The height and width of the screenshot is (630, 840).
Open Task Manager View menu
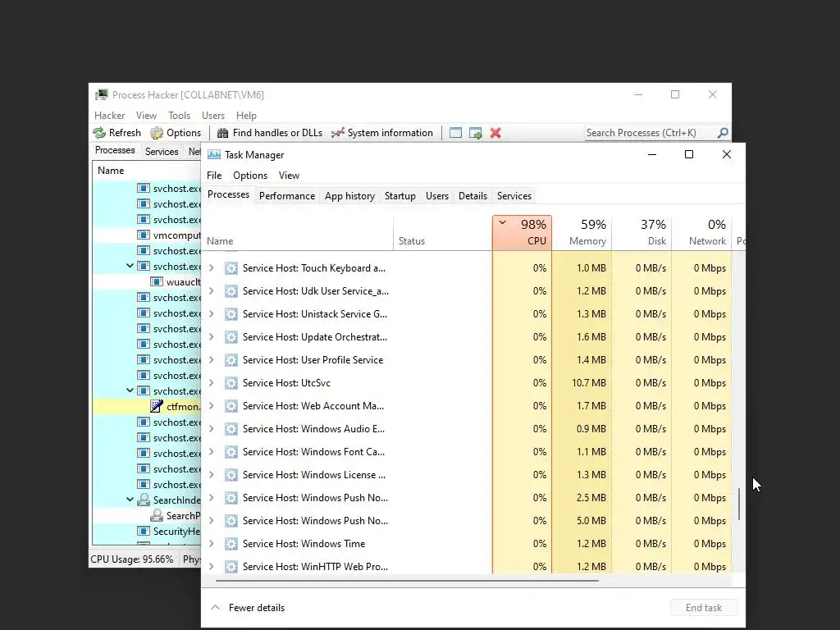(x=289, y=176)
